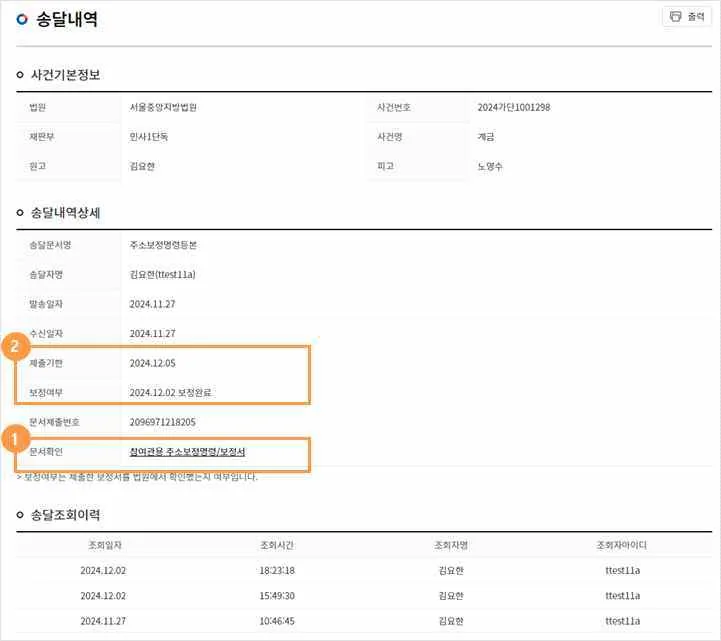
Task: Click the submission deadline 2024.12.05
Action: [x=152, y=363]
